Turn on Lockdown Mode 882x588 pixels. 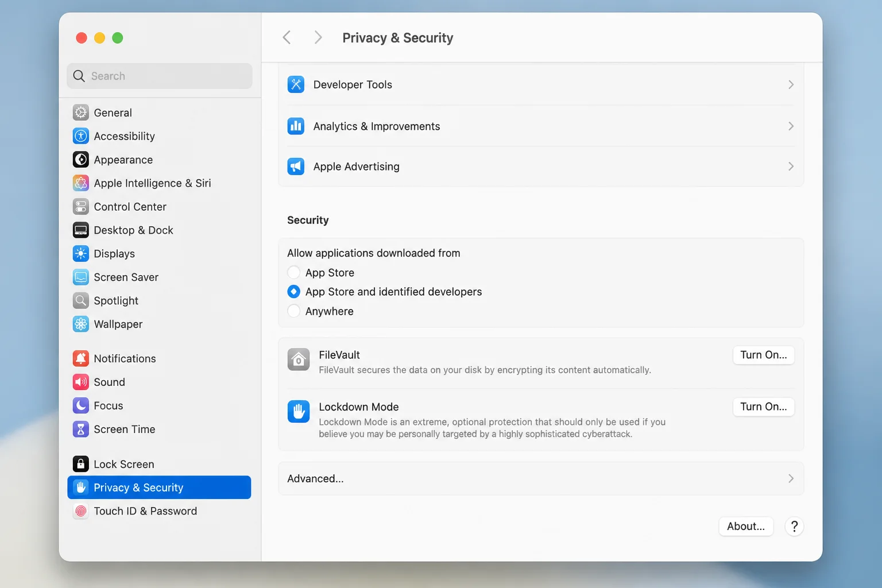click(x=764, y=407)
